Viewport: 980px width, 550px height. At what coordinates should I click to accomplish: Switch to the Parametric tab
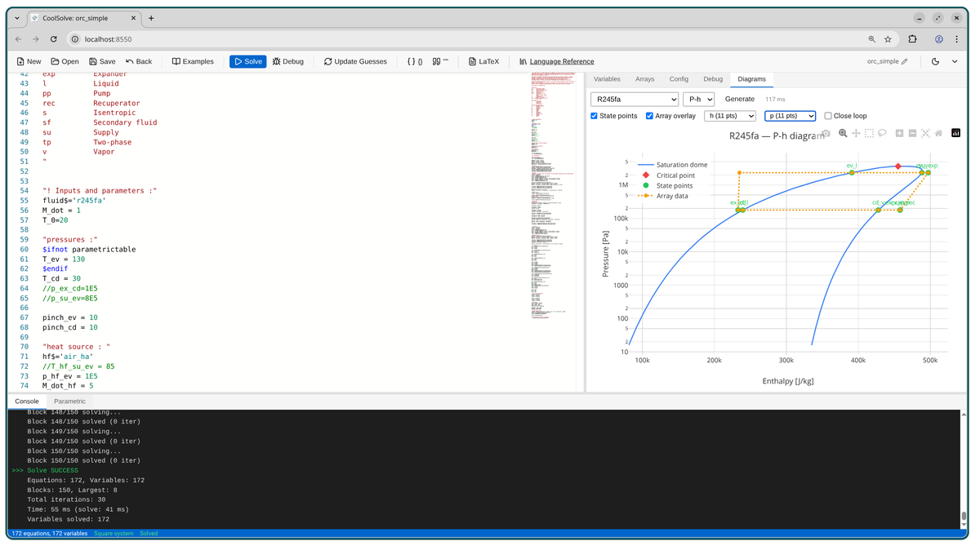tap(69, 401)
